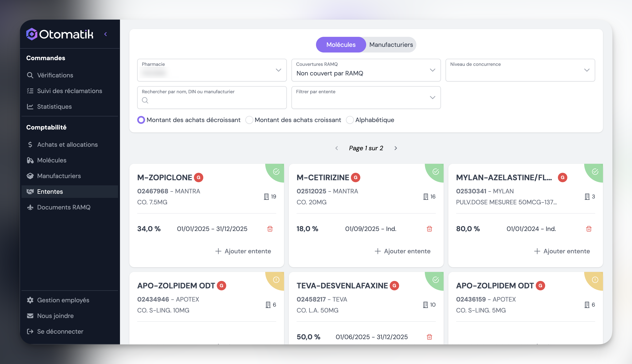
Task: Click yellow warning badge on APO-ZOLPIDEM 10MG card
Action: (276, 280)
